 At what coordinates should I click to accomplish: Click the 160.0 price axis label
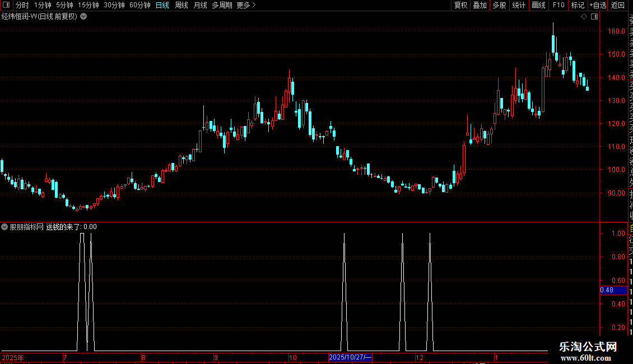pos(616,31)
